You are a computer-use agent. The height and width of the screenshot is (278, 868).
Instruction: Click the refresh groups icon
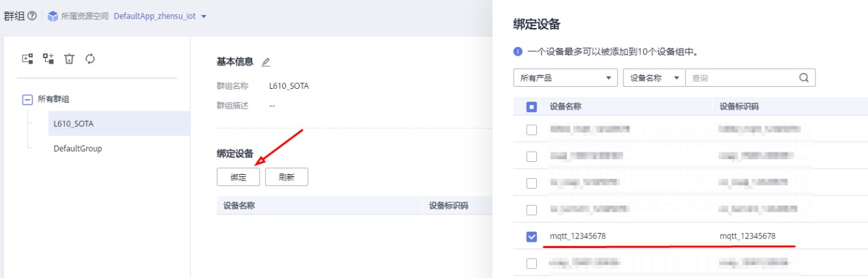tap(89, 59)
